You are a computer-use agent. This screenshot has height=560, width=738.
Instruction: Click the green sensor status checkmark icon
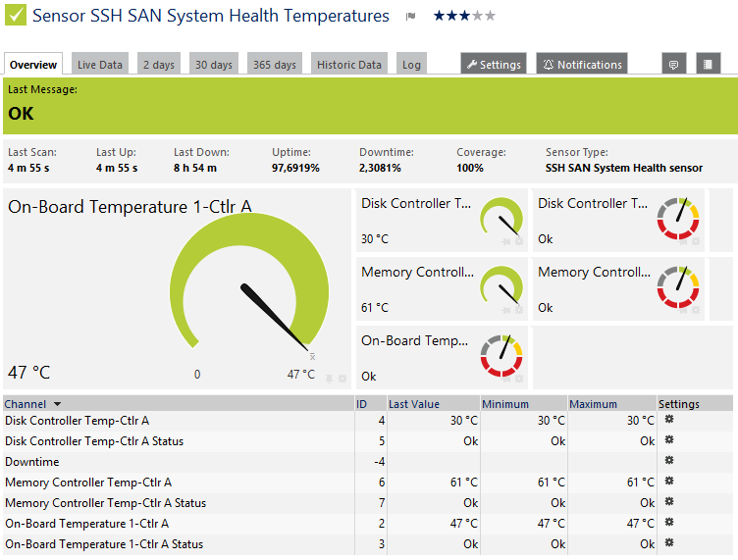click(16, 15)
